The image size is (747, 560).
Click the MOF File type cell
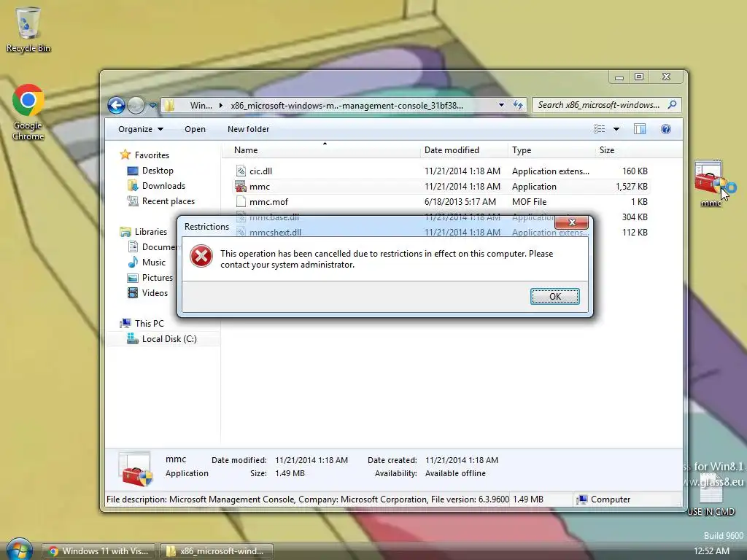pos(529,201)
